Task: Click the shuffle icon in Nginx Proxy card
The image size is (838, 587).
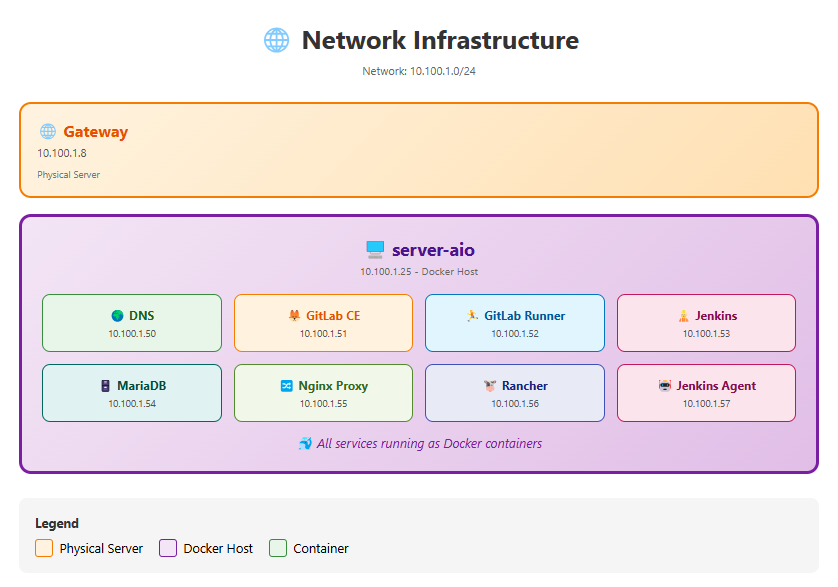Action: click(287, 386)
